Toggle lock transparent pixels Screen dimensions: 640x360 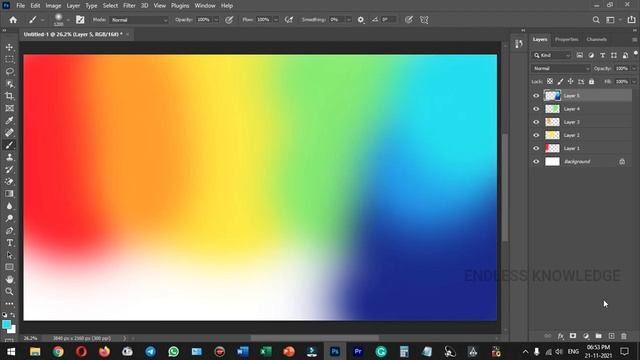[550, 82]
